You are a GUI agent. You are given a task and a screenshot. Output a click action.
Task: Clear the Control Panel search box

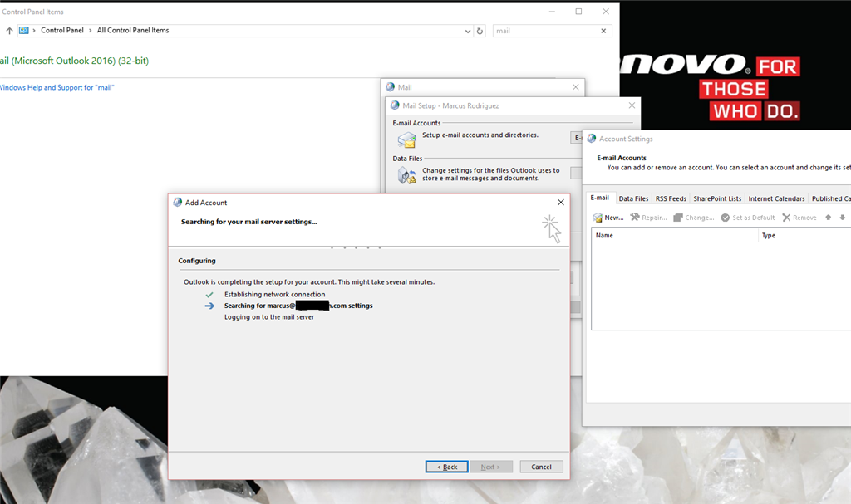pos(603,31)
